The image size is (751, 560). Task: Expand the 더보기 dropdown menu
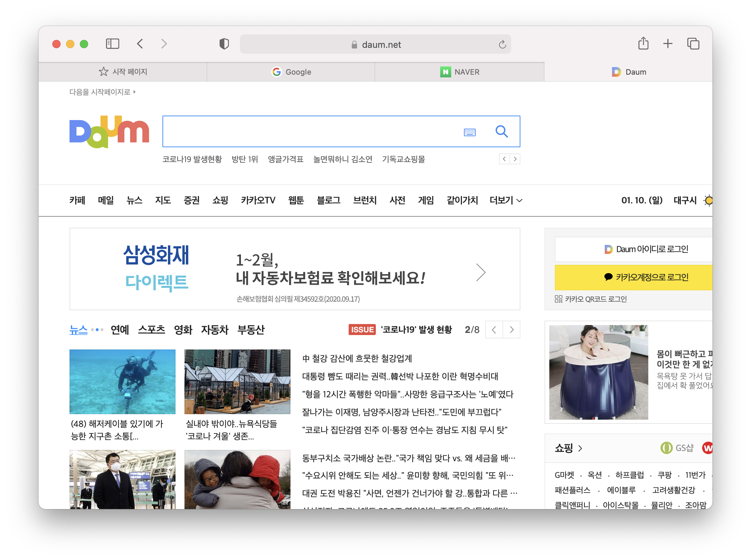[x=506, y=200]
